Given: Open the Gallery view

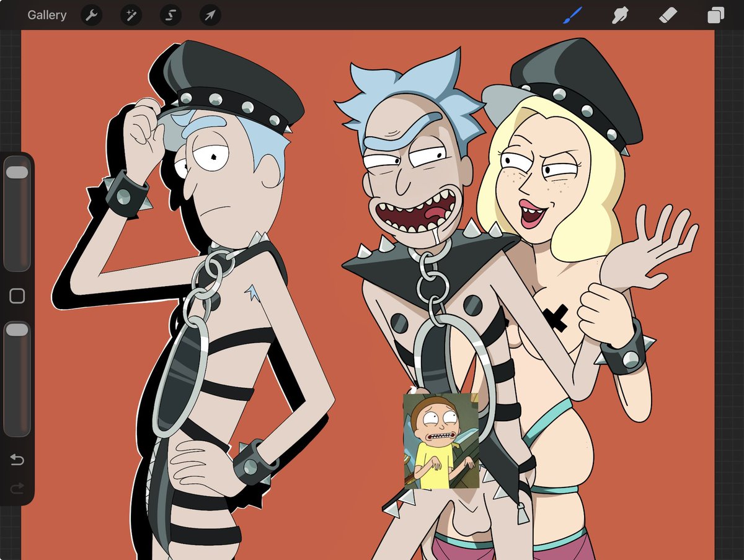Looking at the screenshot, I should (x=46, y=15).
